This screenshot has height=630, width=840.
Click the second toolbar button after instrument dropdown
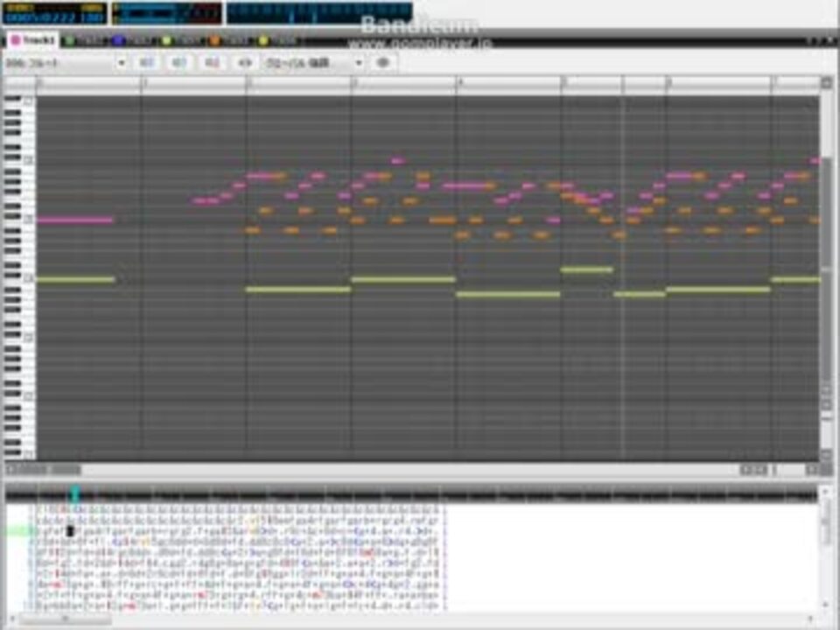coord(178,63)
